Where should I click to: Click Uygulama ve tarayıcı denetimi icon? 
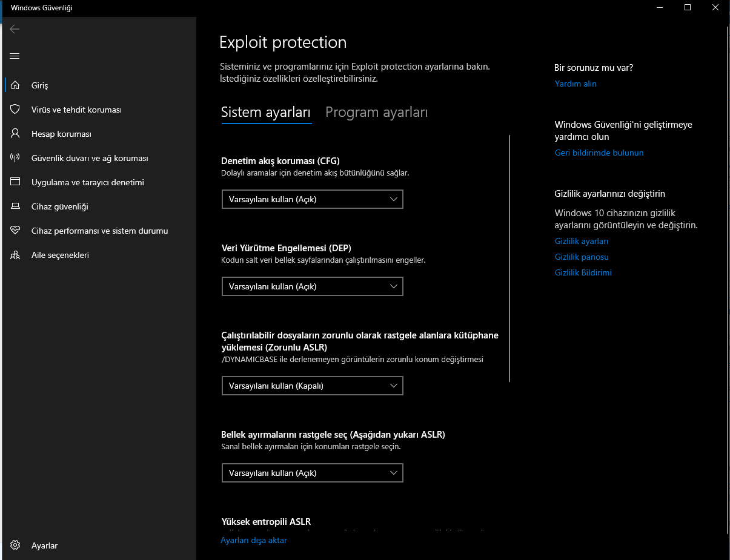[15, 182]
